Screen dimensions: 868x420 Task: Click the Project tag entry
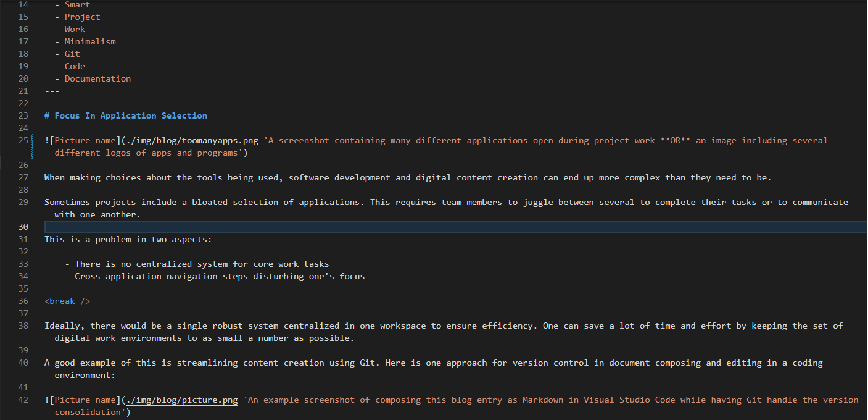82,17
